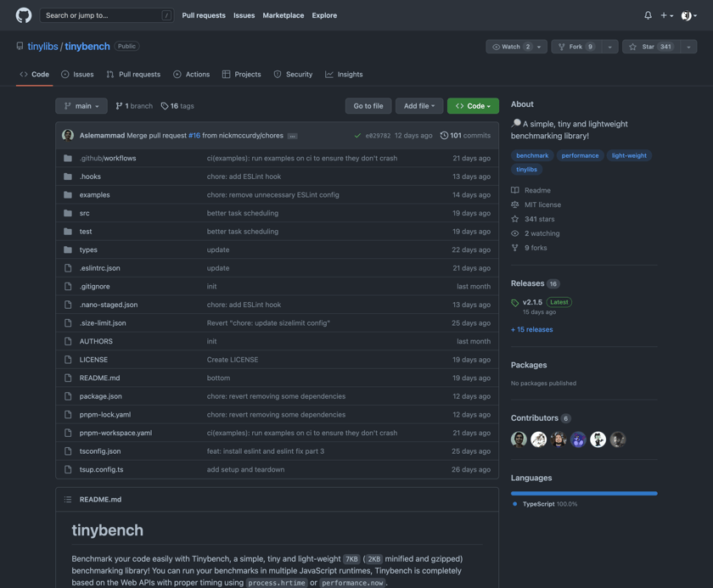View the 2 watching eye icon
The image size is (713, 588).
click(514, 233)
